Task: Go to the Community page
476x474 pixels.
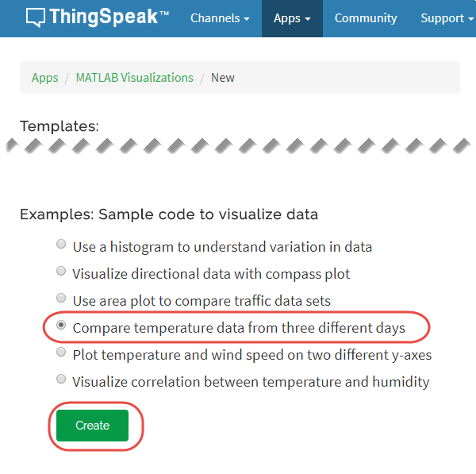Action: (x=366, y=18)
